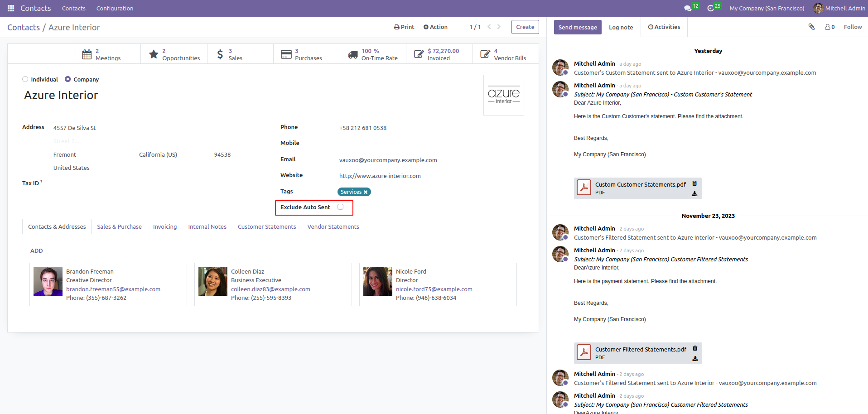Click the Sales dollar icon
Screen dimensions: 868x414
[x=220, y=54]
